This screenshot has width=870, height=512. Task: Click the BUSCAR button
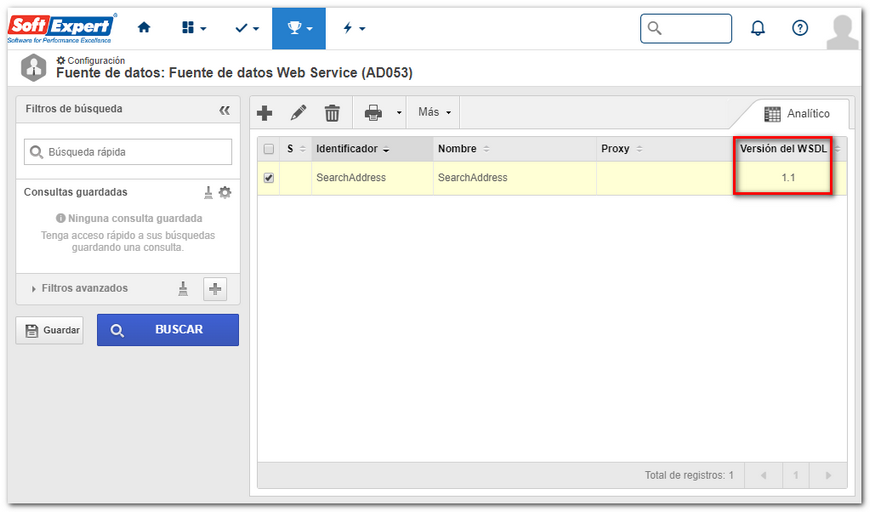pyautogui.click(x=168, y=330)
